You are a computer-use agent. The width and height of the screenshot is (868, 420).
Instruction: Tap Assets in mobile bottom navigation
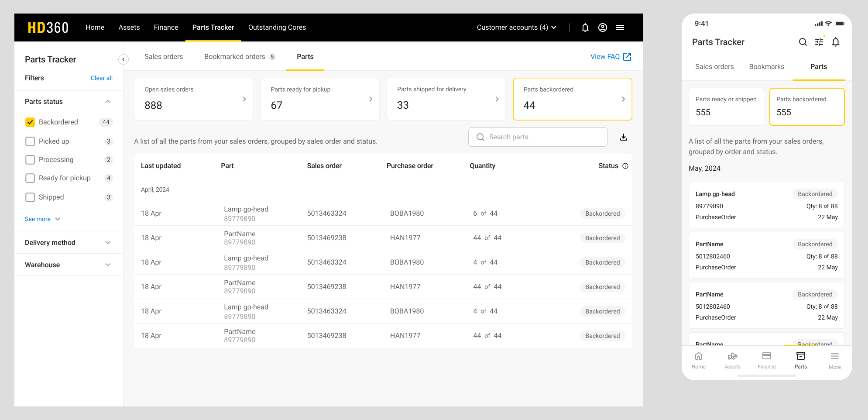point(733,361)
